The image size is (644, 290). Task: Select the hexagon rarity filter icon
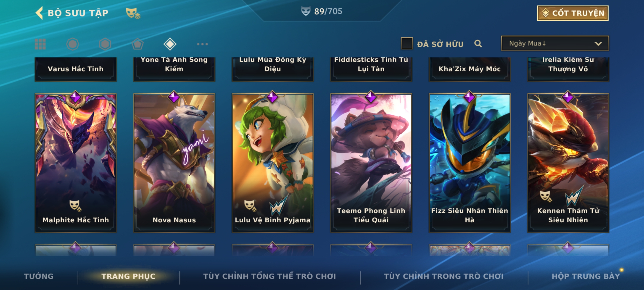(x=105, y=44)
